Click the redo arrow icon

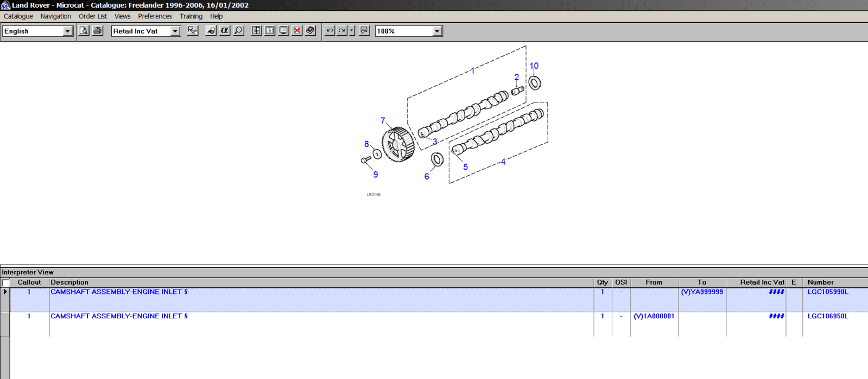(x=342, y=31)
